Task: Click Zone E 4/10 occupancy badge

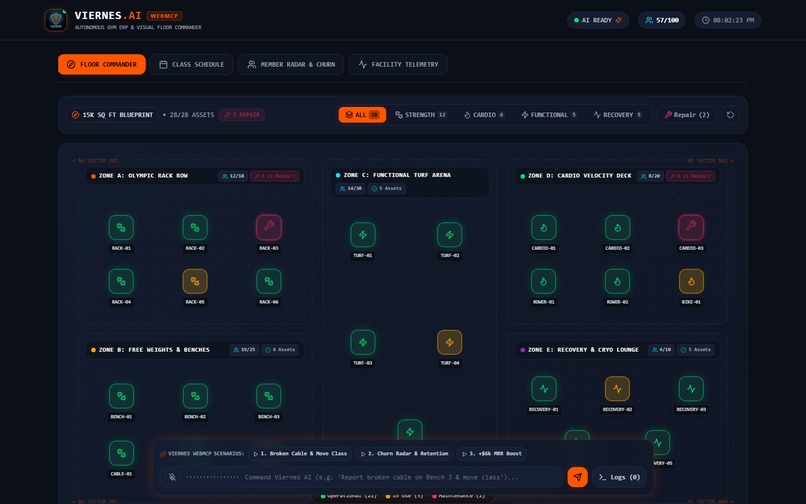Action: [661, 350]
